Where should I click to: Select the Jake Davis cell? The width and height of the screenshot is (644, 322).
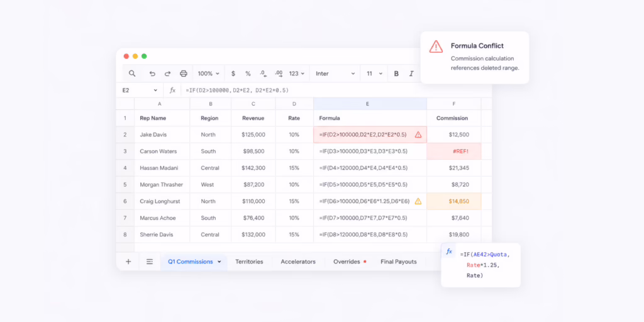(x=162, y=135)
